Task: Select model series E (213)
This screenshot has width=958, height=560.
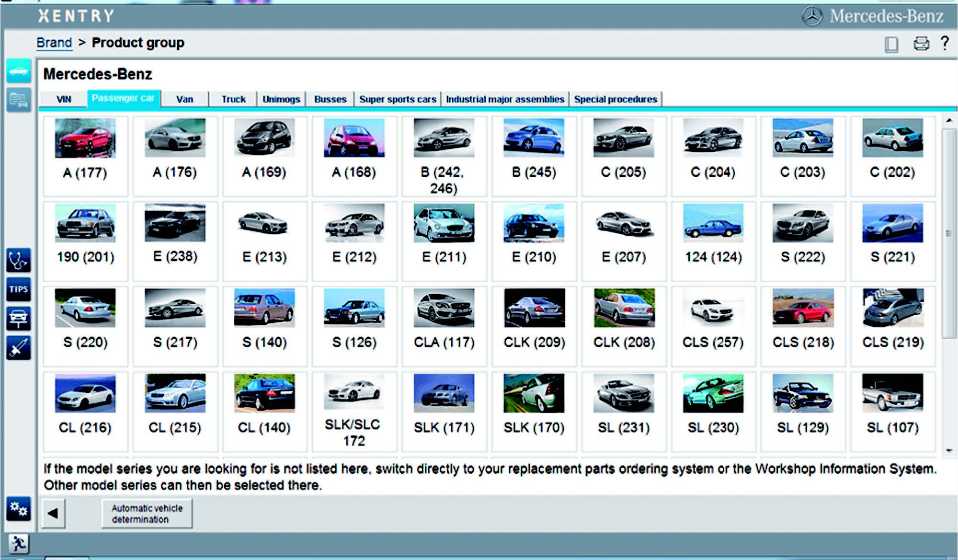Action: pyautogui.click(x=264, y=241)
